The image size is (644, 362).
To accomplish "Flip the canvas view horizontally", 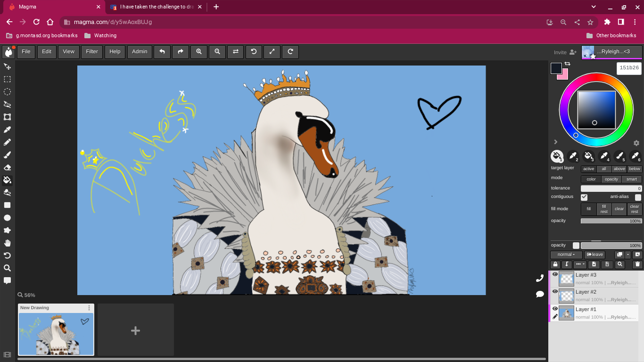I will (x=236, y=52).
